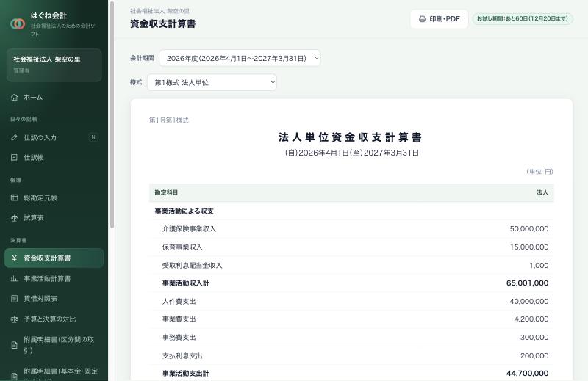
Task: Click the chart icon for 事業活動計算書
Action: [x=14, y=278]
